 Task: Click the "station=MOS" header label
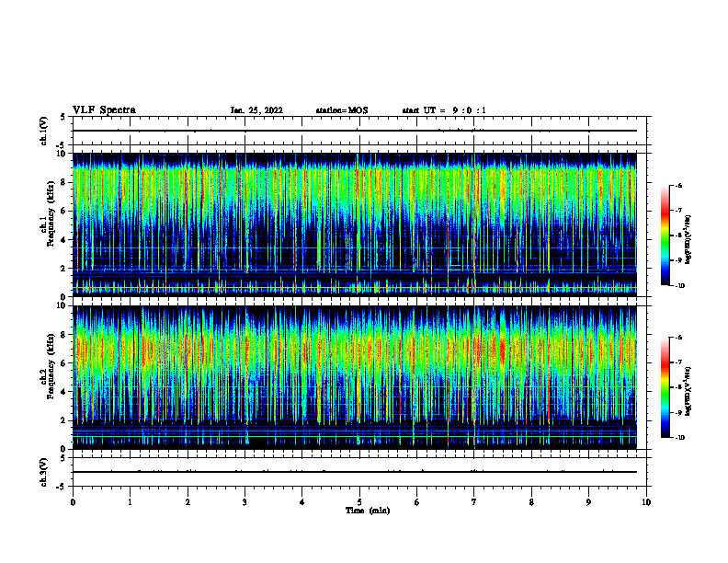342,110
